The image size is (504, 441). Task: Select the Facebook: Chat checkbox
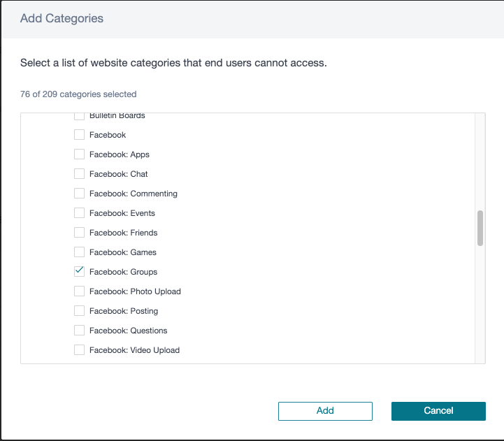pyautogui.click(x=80, y=174)
